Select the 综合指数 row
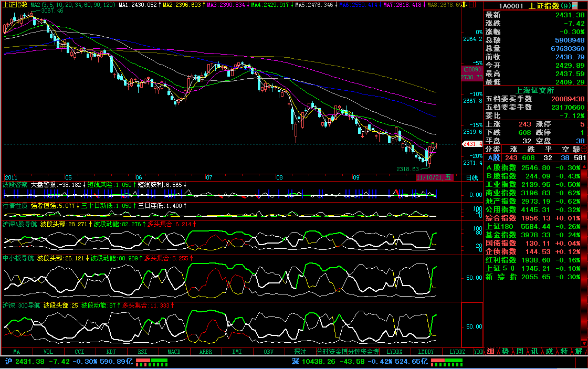Image resolution: width=588 pixels, height=369 pixels. 533,218
